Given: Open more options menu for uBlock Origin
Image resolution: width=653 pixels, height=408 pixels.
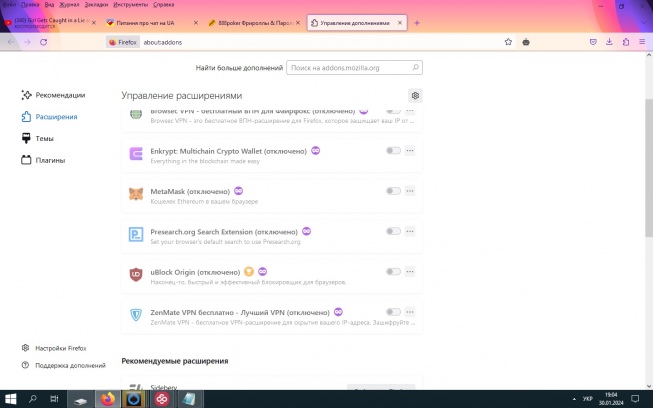Looking at the screenshot, I should click(x=410, y=272).
